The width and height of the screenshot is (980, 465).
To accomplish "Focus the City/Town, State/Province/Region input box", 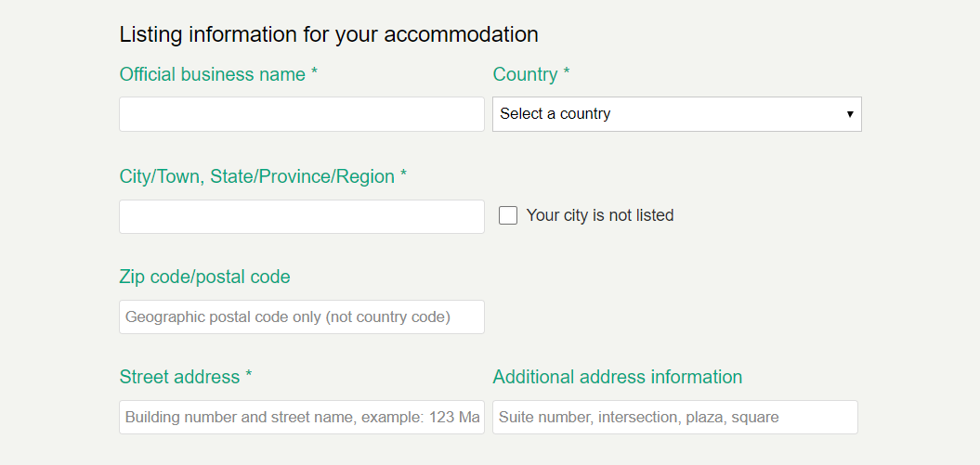I will (x=302, y=216).
